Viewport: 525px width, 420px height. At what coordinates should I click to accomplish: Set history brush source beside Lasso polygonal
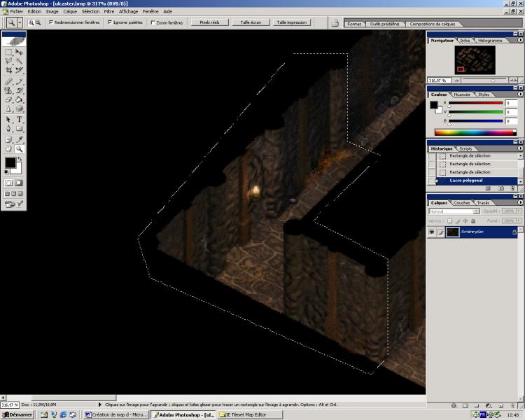432,181
